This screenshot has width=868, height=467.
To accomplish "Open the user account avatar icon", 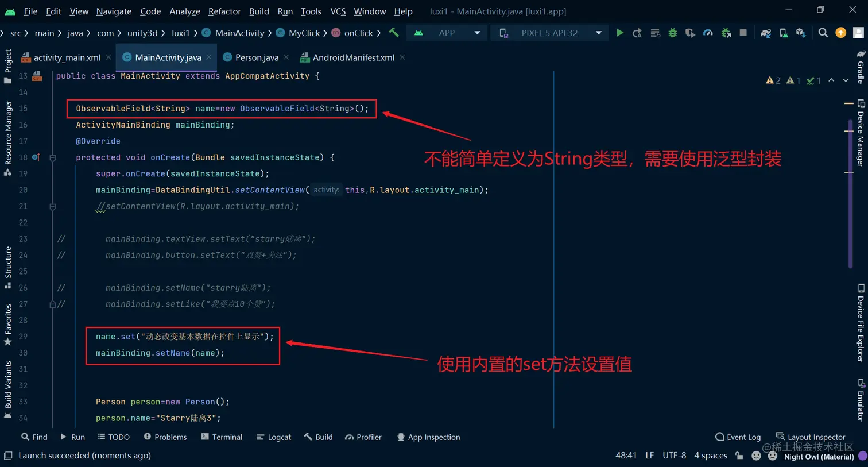I will click(x=859, y=33).
